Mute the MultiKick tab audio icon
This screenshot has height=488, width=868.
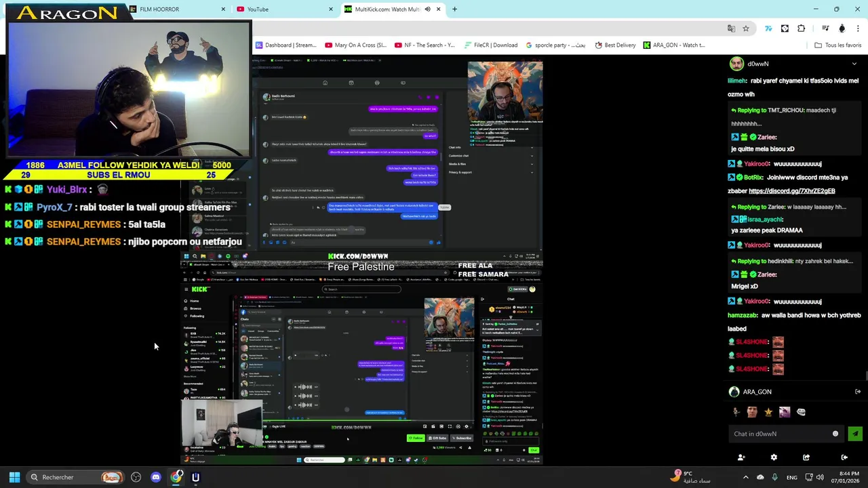click(x=427, y=9)
